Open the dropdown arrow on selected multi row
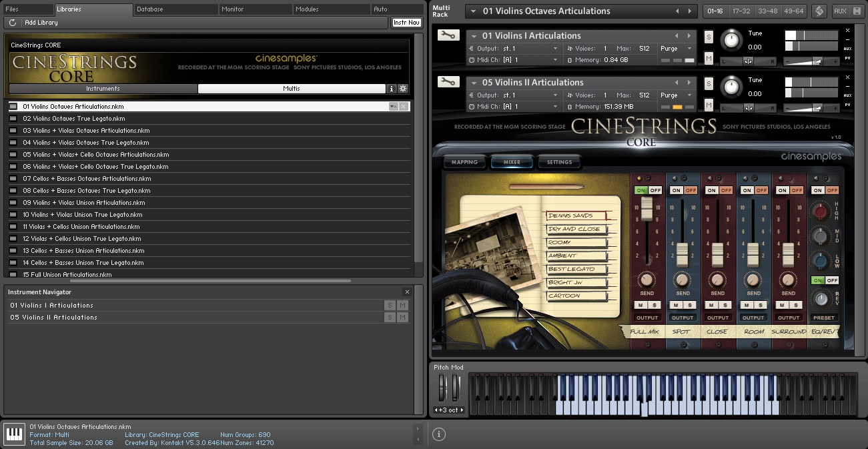This screenshot has width=868, height=449. pyautogui.click(x=393, y=107)
